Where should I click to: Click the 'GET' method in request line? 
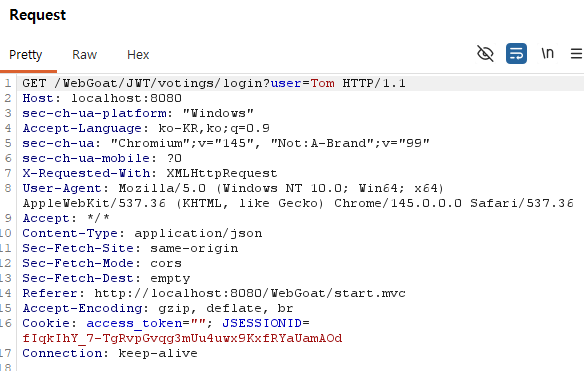[34, 83]
